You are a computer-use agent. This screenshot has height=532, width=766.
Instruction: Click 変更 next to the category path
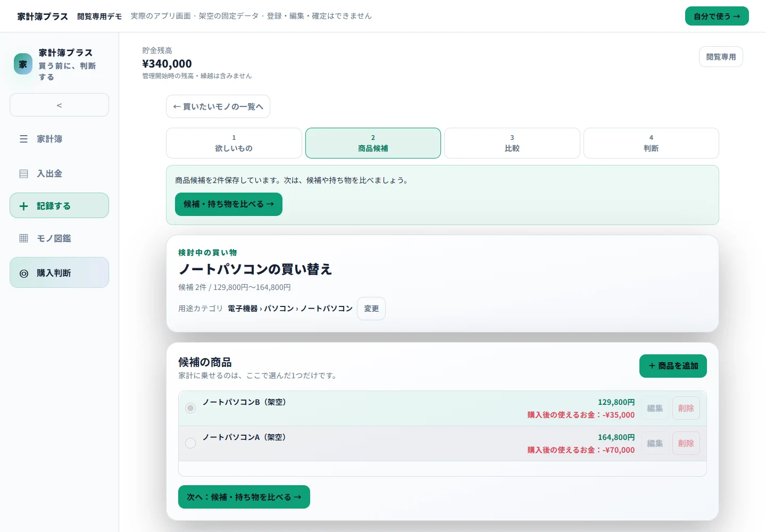point(371,309)
